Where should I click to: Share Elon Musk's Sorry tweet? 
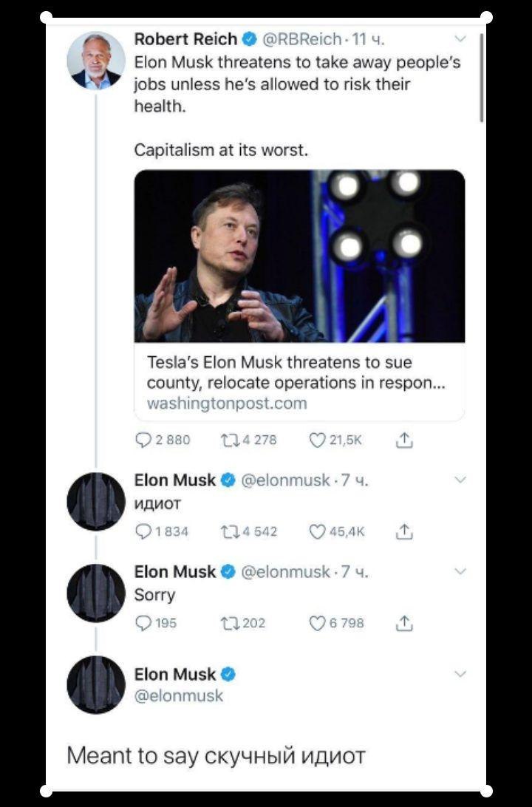pyautogui.click(x=403, y=623)
